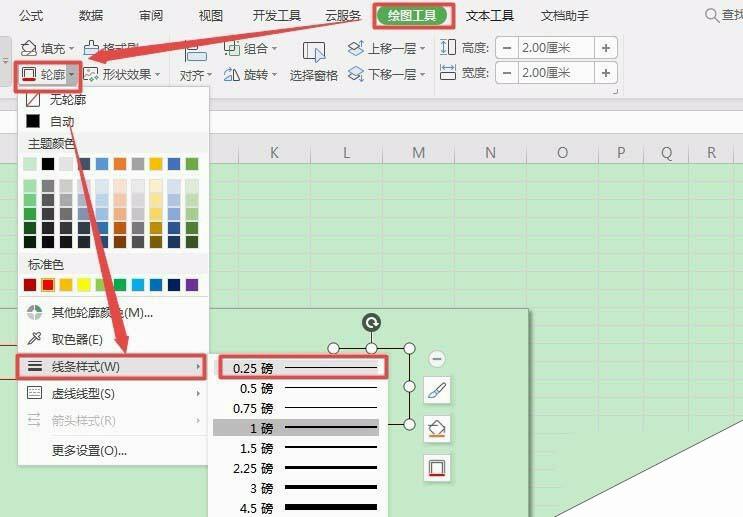Expand the 轮廓 dropdown arrow
The image size is (743, 517).
71,74
